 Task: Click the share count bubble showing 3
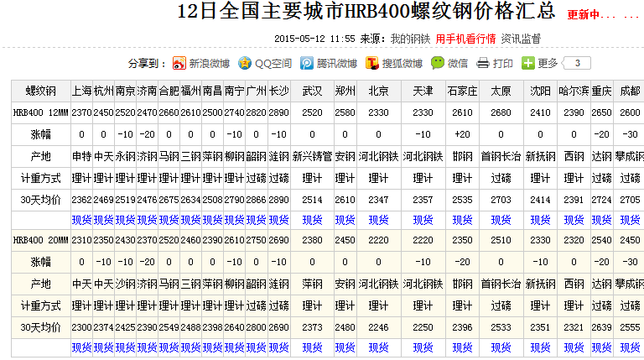(x=577, y=63)
